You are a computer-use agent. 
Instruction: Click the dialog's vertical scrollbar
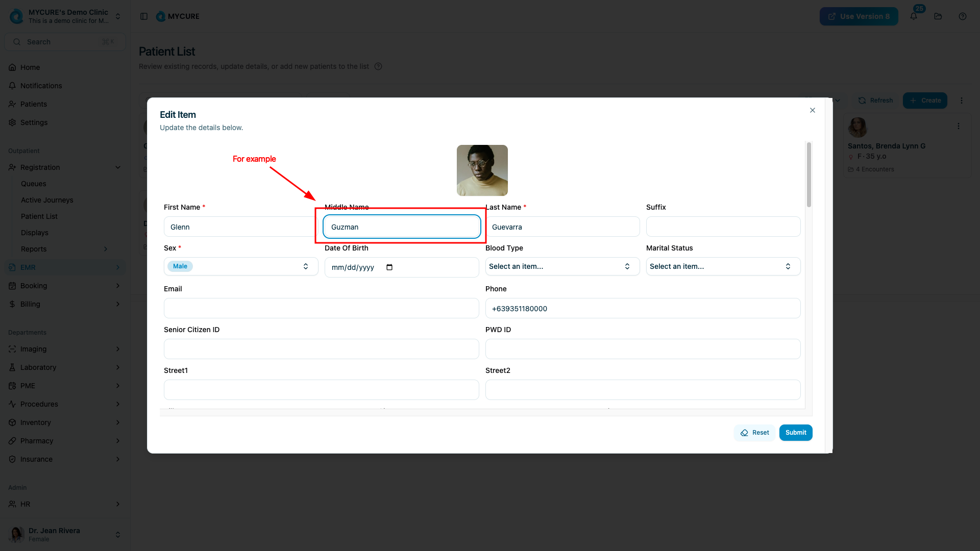(808, 176)
